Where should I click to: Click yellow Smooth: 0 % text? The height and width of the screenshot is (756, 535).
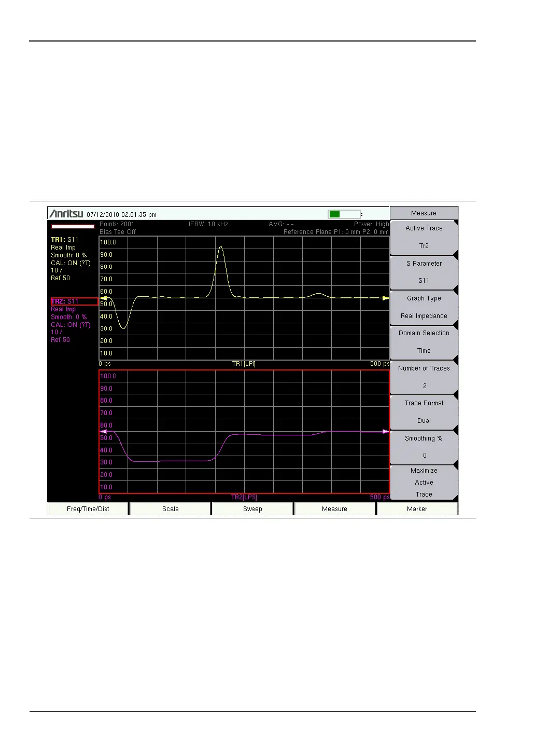(68, 255)
